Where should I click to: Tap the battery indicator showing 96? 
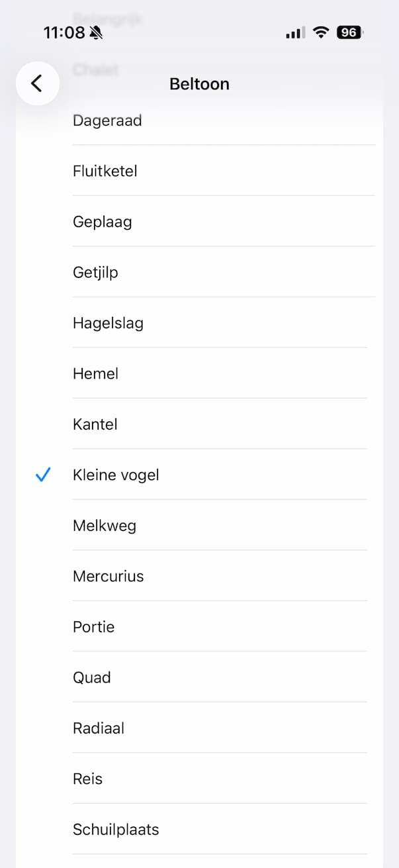[349, 31]
